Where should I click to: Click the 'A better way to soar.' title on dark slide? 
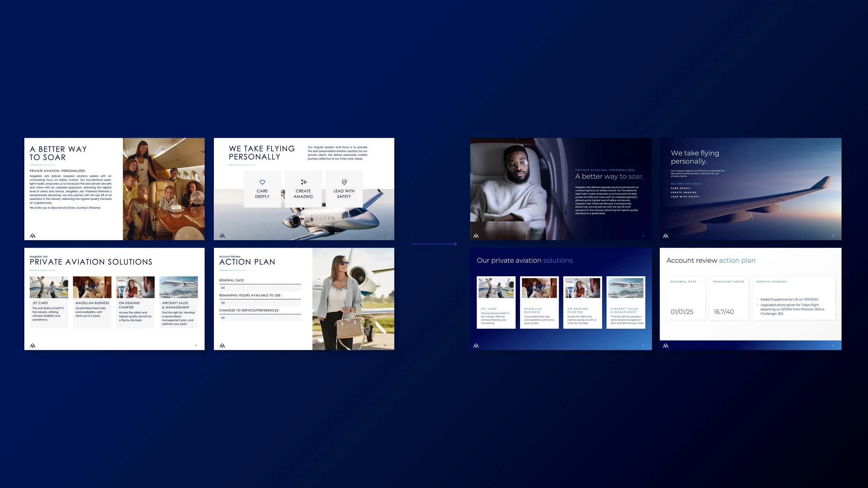pyautogui.click(x=609, y=176)
